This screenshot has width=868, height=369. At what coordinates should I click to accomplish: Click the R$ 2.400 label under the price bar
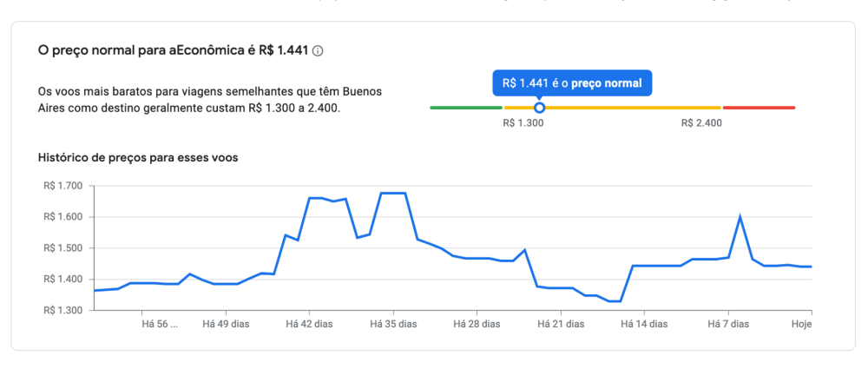[x=701, y=123]
